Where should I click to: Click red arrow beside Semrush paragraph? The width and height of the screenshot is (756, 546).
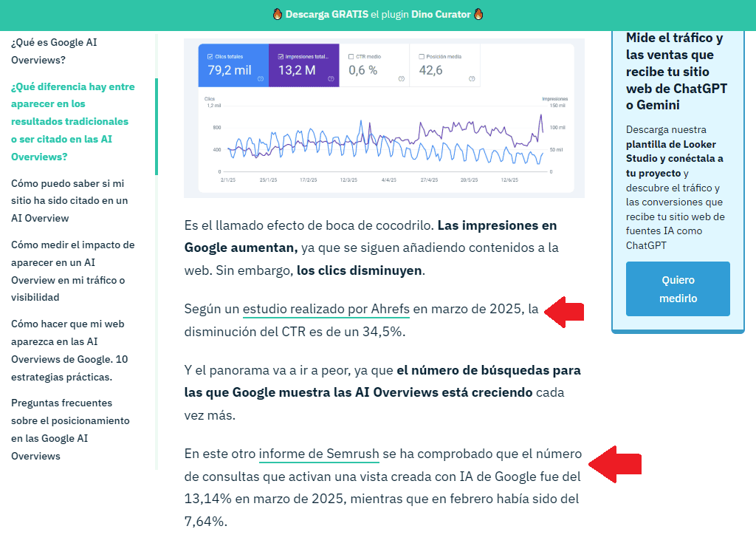[619, 464]
